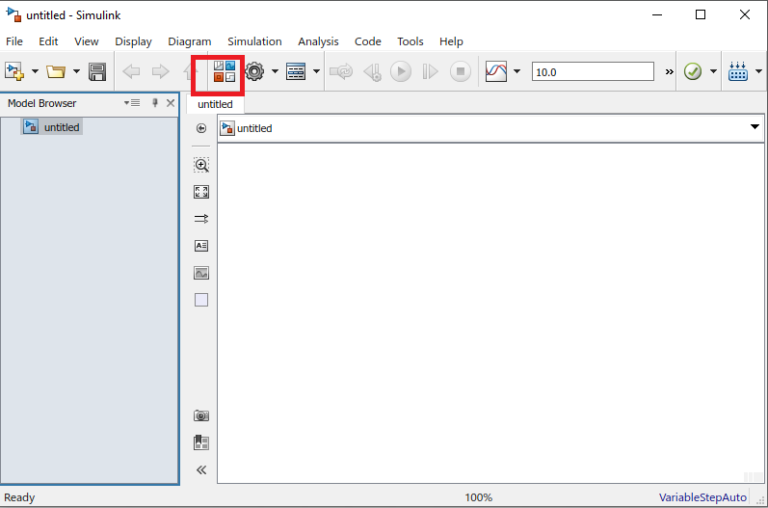Click the Ready status text

click(20, 498)
